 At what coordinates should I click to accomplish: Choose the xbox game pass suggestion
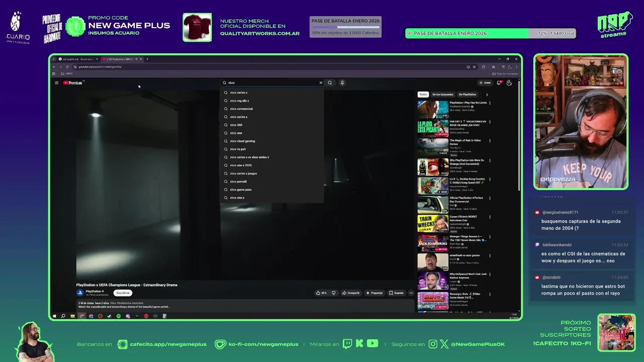point(272,190)
